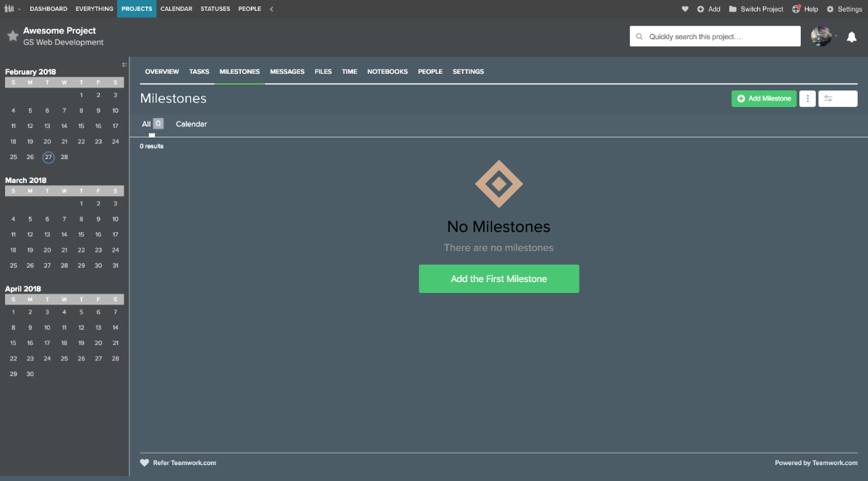868x481 pixels.
Task: Open Help lifebuoy icon
Action: (796, 9)
